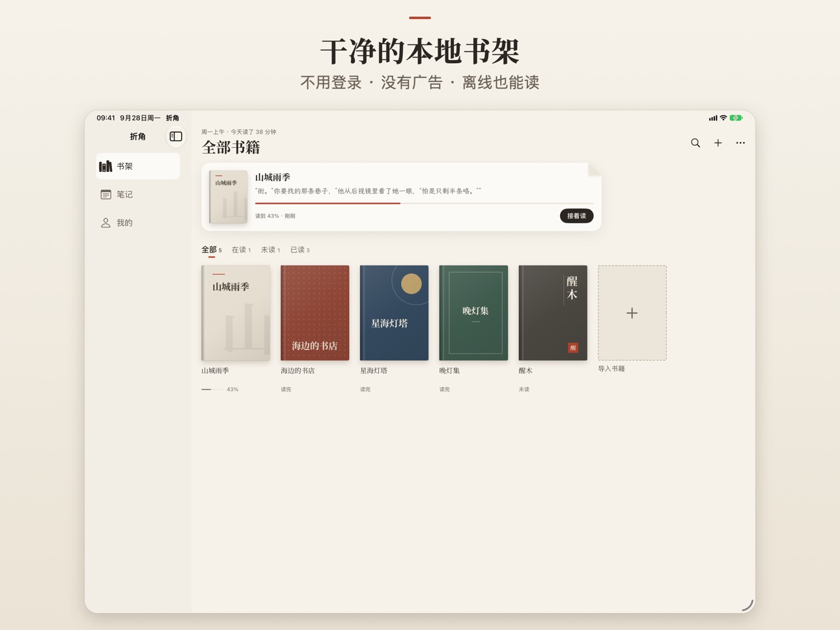Click the 今天读了 38 分钟 subtitle
840x630 pixels.
(253, 131)
